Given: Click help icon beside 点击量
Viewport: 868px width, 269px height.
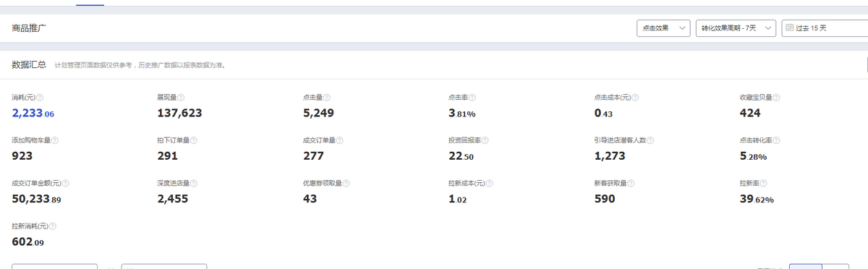Looking at the screenshot, I should pos(327,98).
